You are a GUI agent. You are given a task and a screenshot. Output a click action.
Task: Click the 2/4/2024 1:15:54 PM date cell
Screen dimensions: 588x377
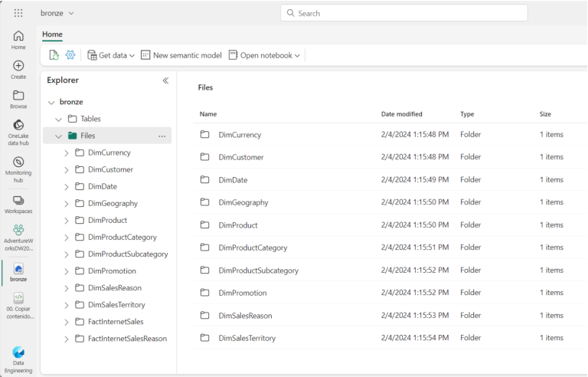(x=415, y=338)
